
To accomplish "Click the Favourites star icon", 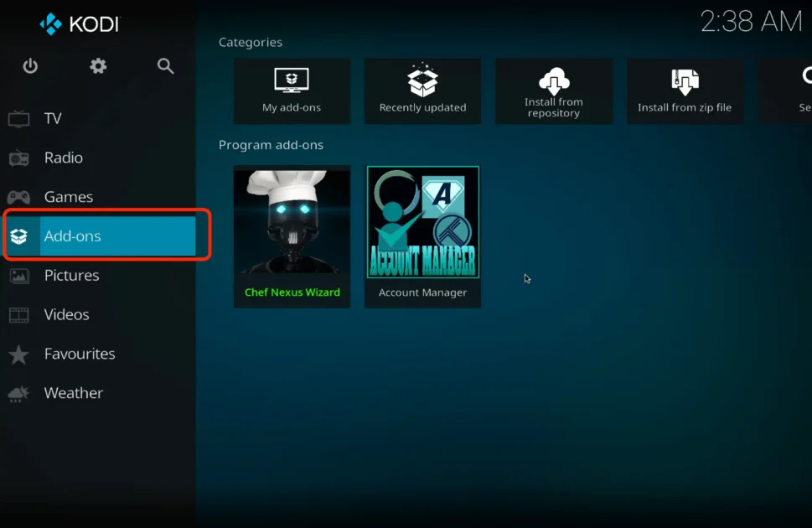I will point(18,354).
